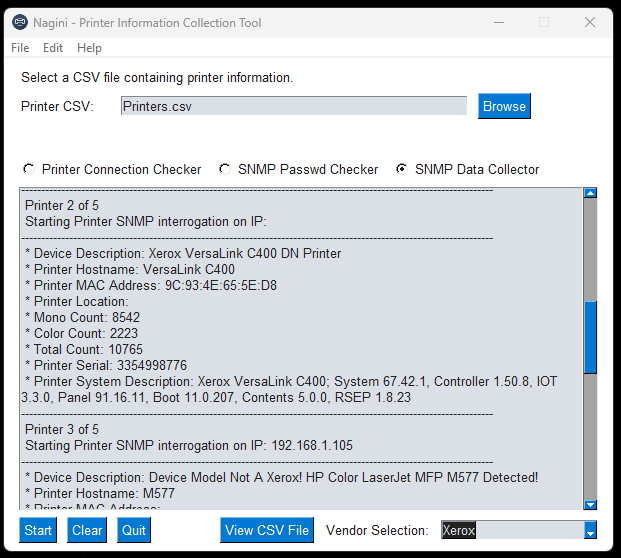
Task: Click MAC Address 9C:93:4E:65:5E:D8 line
Action: click(x=151, y=286)
